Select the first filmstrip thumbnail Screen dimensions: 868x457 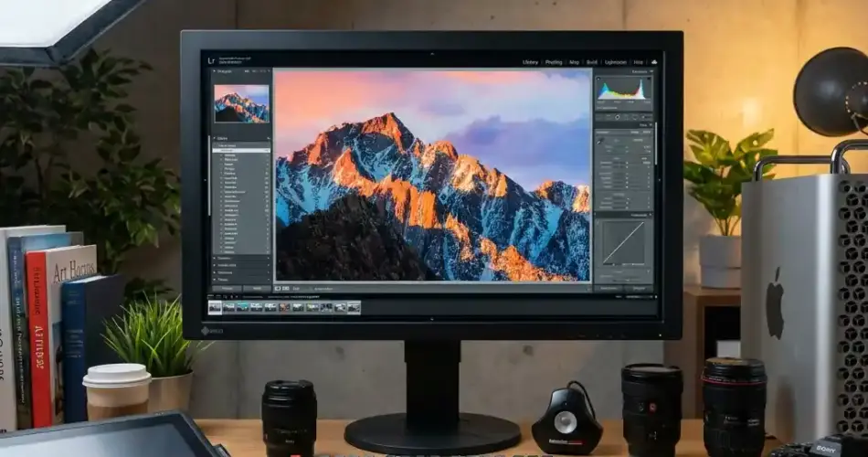(x=215, y=307)
